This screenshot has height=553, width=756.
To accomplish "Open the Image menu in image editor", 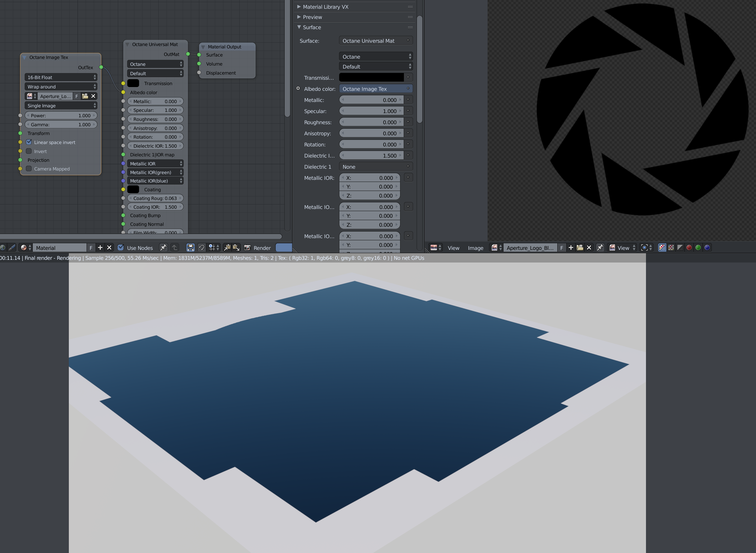I will click(475, 248).
